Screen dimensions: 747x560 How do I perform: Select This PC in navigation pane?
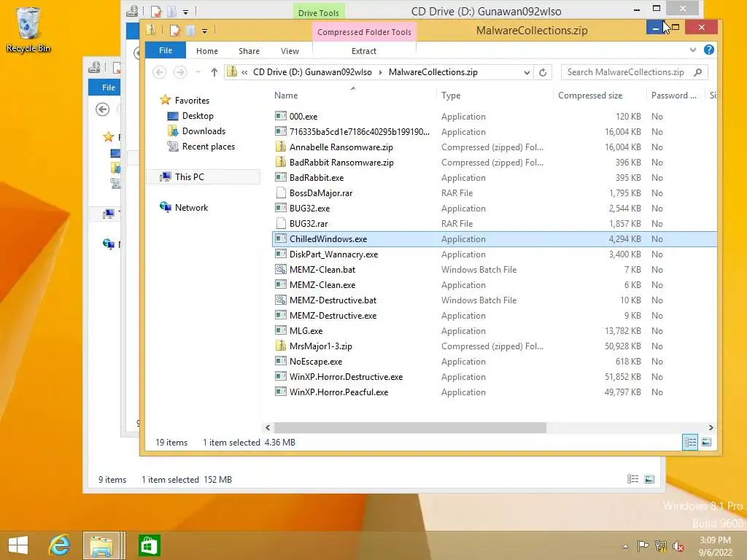coord(189,176)
